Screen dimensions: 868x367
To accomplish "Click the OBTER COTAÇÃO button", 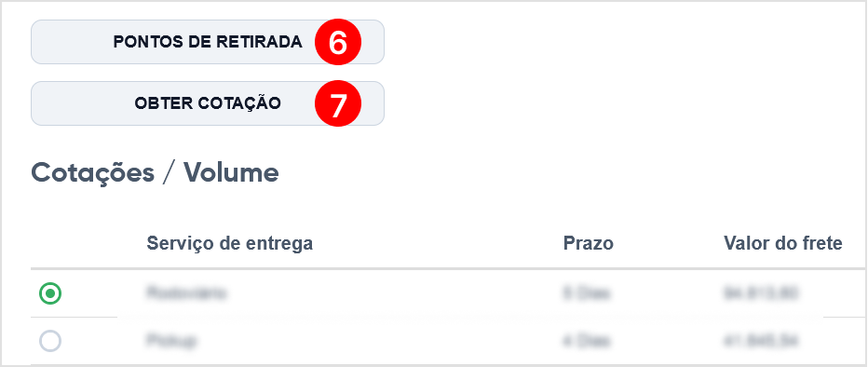I will (x=207, y=103).
